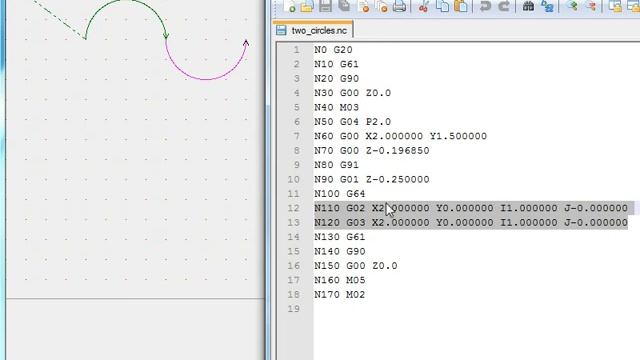This screenshot has width=640, height=360.
Task: Click the magenta arc in the toolpath preview
Action: [207, 79]
